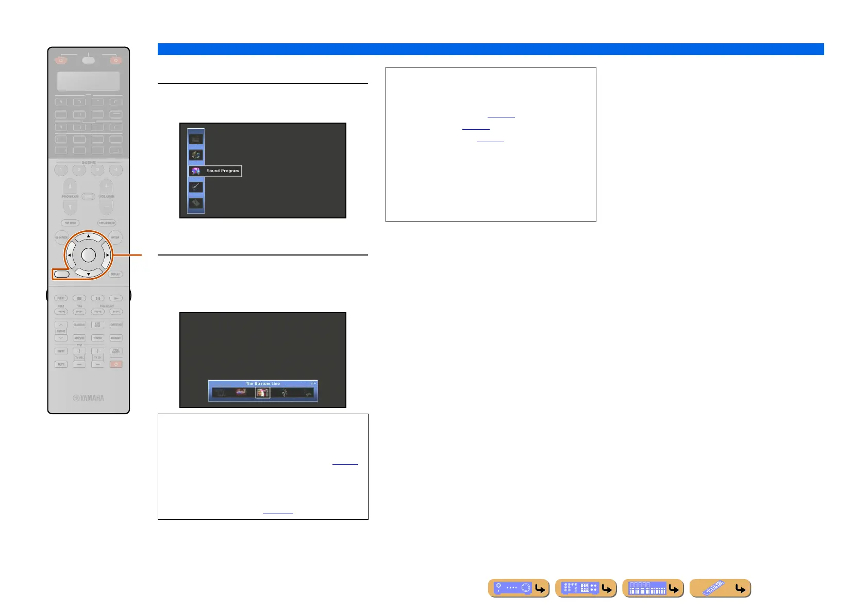Click the ENTERTAIN button on remote
Viewport: 868px width, 613px height.
[116, 325]
